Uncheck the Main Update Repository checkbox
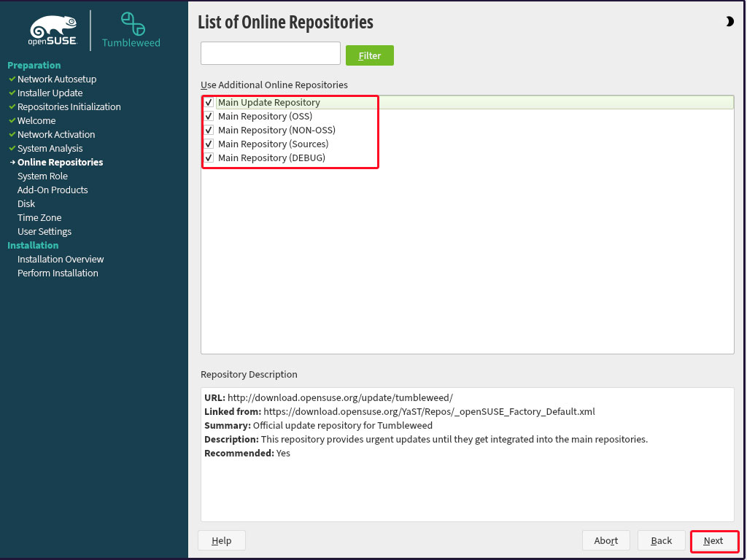The height and width of the screenshot is (560, 747). pyautogui.click(x=209, y=102)
